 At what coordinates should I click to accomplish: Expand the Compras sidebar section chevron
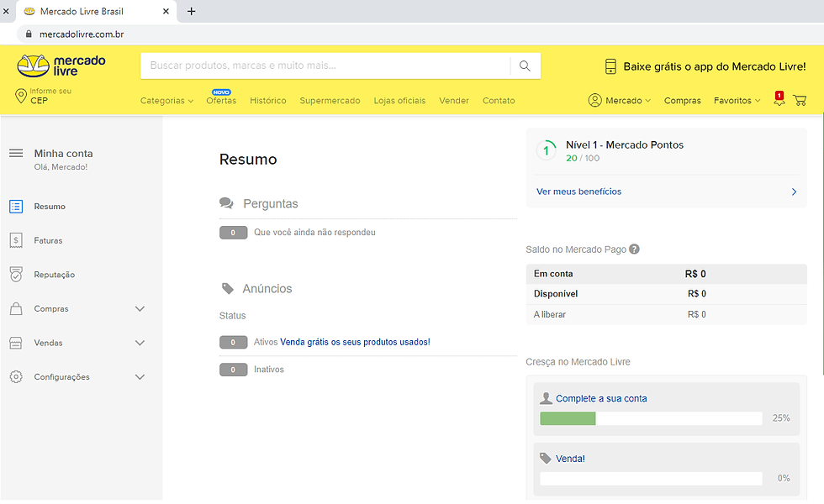click(x=140, y=309)
